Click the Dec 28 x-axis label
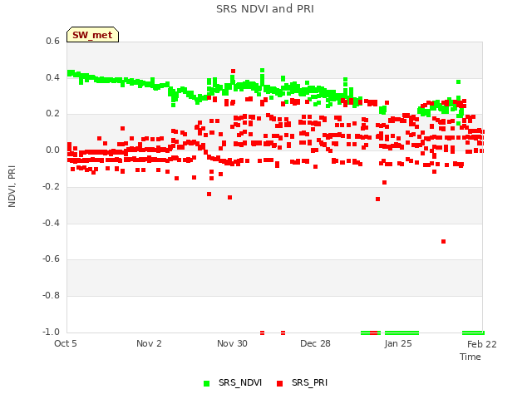Screen dimensions: 532x399 pos(315,343)
